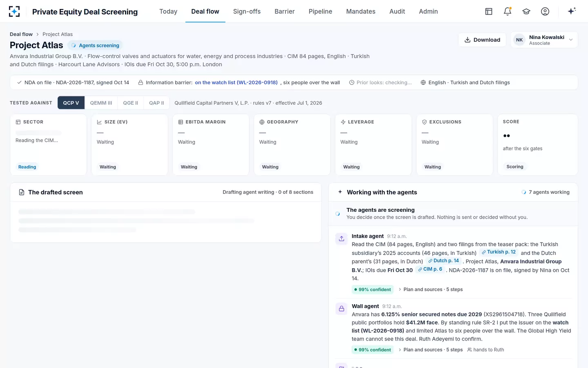Click the Intake agent upload icon
588x368 pixels.
tap(341, 238)
